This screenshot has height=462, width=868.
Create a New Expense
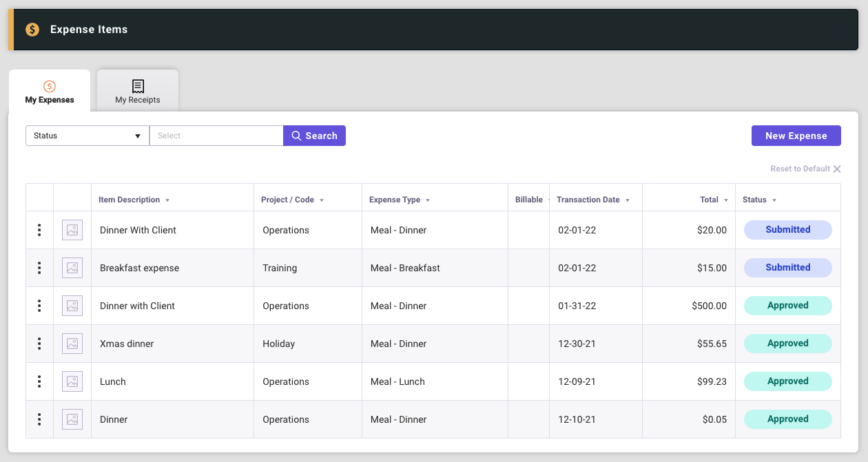coord(796,136)
